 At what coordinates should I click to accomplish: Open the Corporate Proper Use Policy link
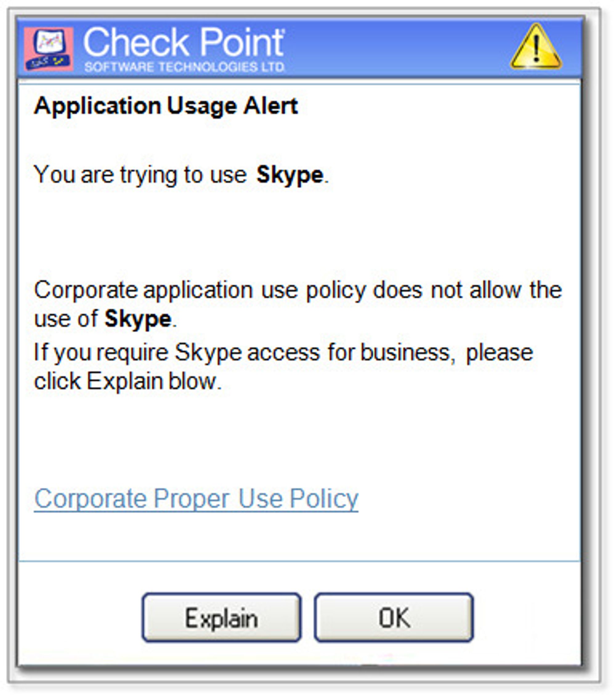click(x=196, y=499)
